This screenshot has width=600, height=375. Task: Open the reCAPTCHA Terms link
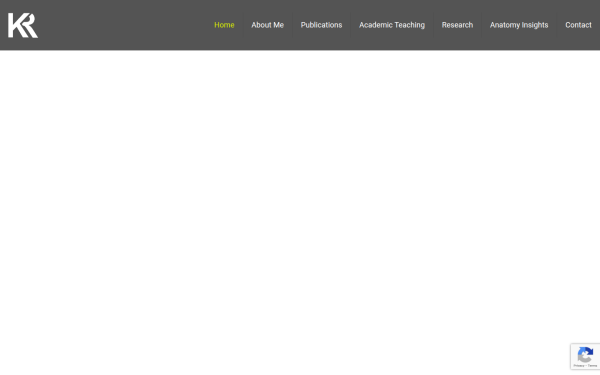click(592, 366)
